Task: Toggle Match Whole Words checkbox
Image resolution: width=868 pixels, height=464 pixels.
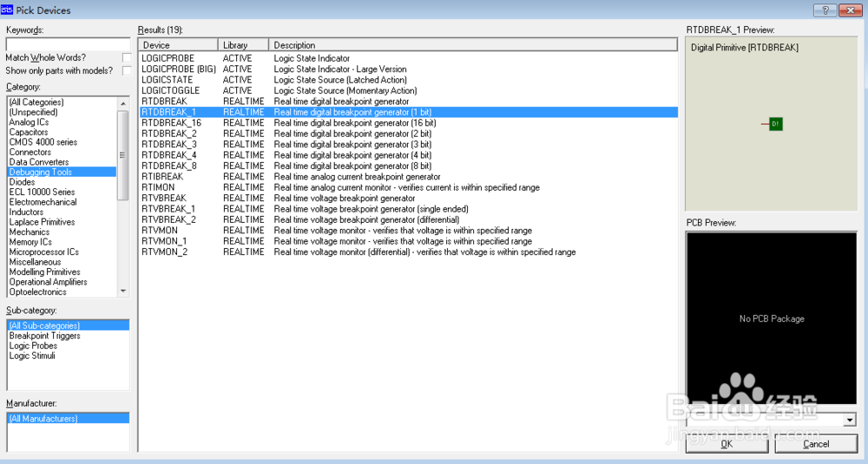Action: point(127,57)
